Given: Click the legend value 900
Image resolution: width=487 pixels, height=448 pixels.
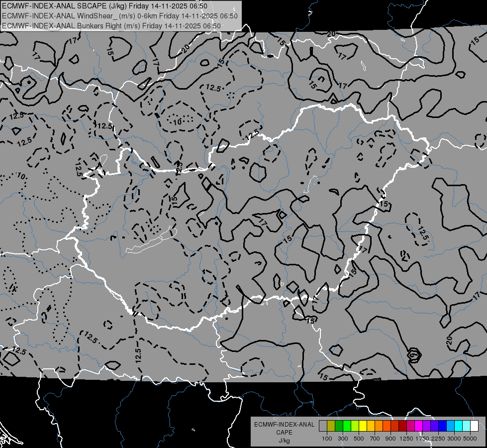Looking at the screenshot, I should pos(390,439).
